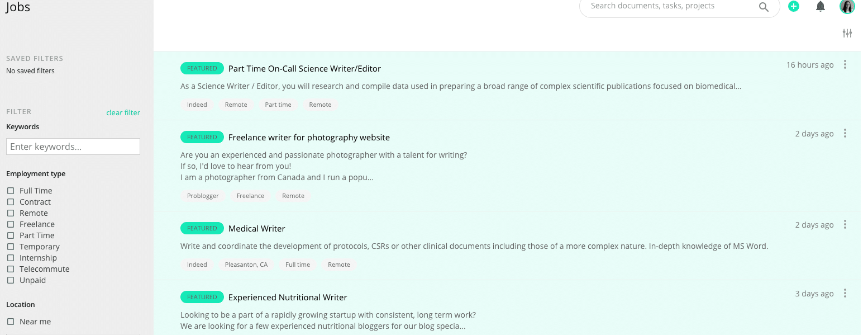Enable the Full Time employment filter
Image resolution: width=868 pixels, height=335 pixels.
tap(9, 190)
